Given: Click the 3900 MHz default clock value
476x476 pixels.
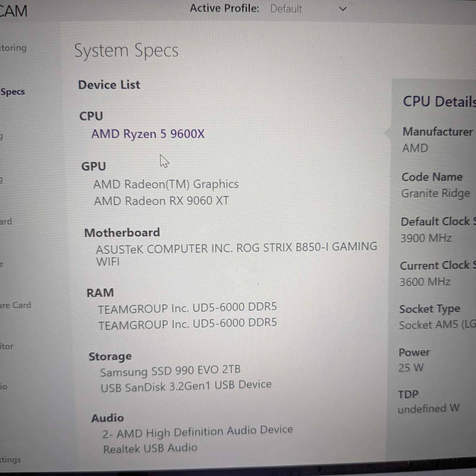Looking at the screenshot, I should click(426, 238).
